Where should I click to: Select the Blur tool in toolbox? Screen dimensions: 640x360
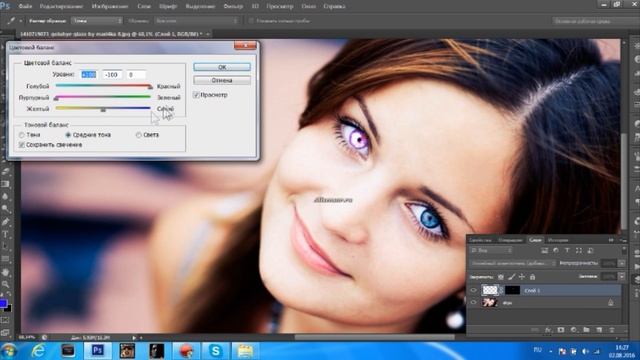pyautogui.click(x=5, y=197)
